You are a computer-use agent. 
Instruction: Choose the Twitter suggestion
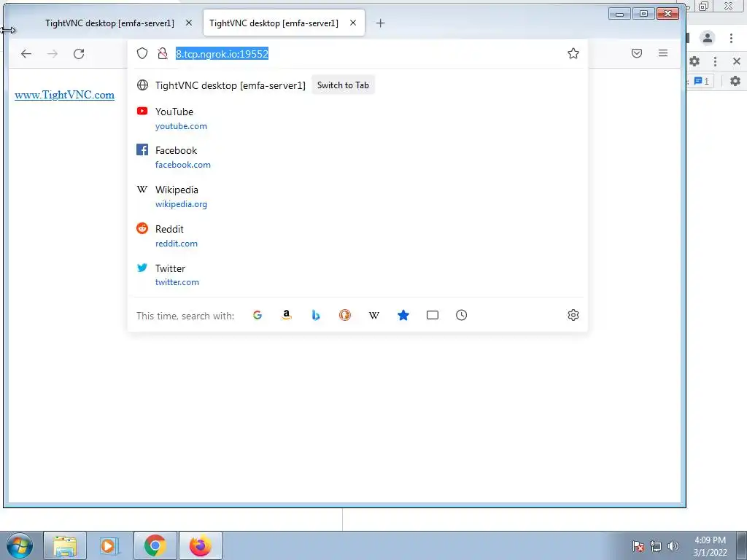click(357, 275)
